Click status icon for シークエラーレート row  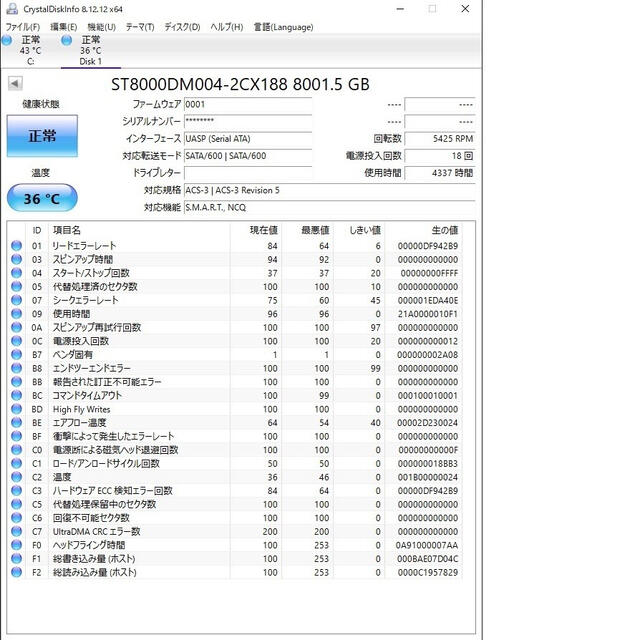pos(16,300)
